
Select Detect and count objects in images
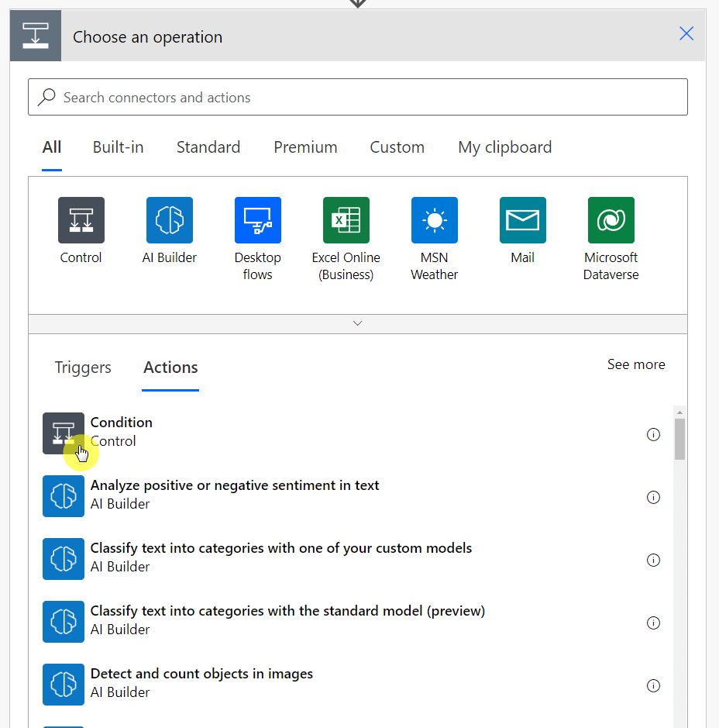click(201, 674)
